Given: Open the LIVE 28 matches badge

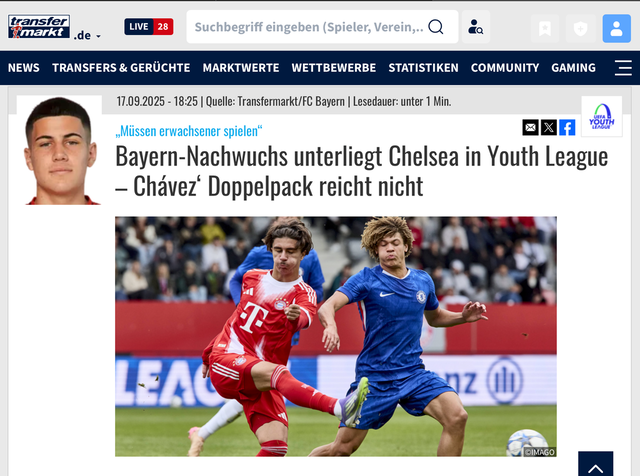Looking at the screenshot, I should click(x=149, y=27).
